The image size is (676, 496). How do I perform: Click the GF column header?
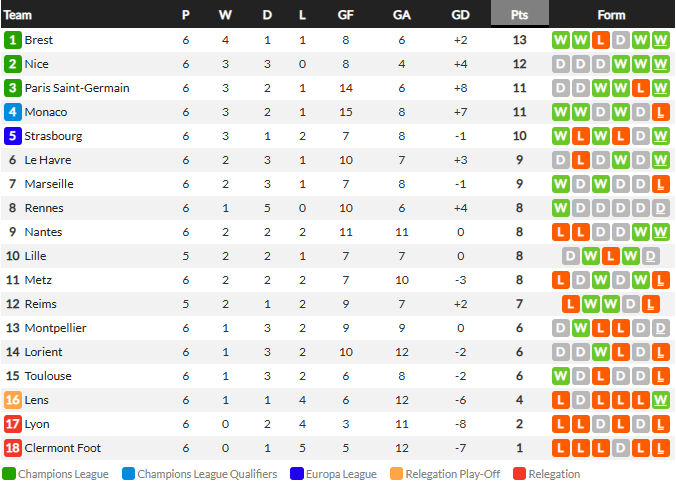tap(345, 15)
